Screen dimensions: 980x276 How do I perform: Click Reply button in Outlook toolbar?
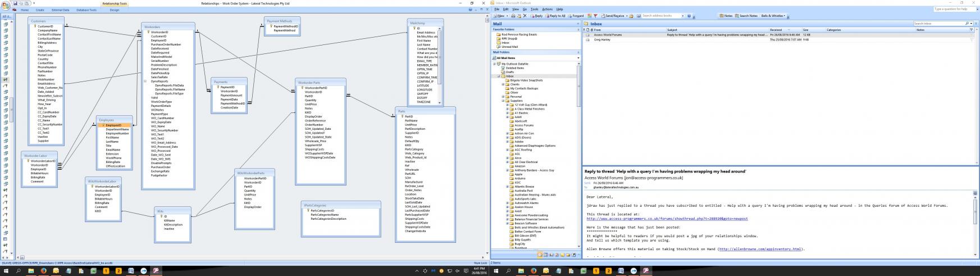click(537, 16)
